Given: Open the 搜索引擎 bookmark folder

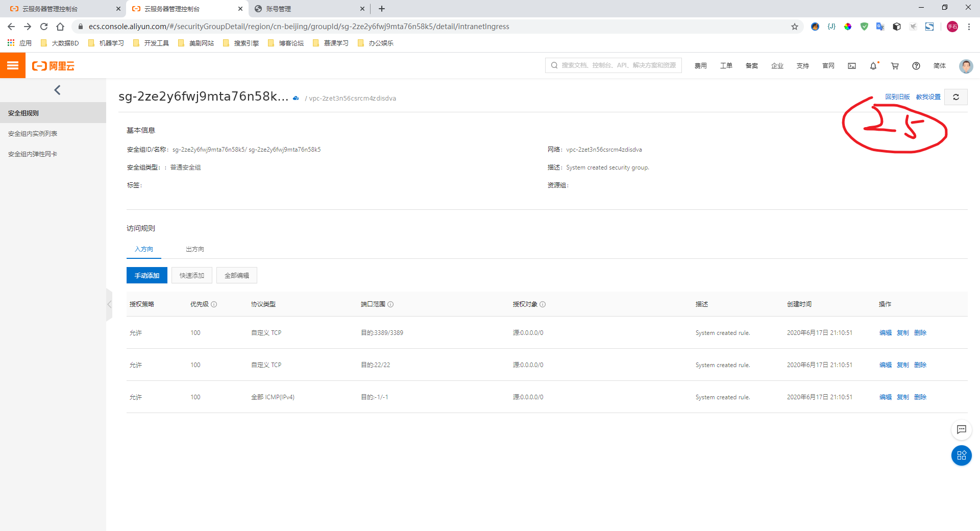Looking at the screenshot, I should [x=241, y=43].
